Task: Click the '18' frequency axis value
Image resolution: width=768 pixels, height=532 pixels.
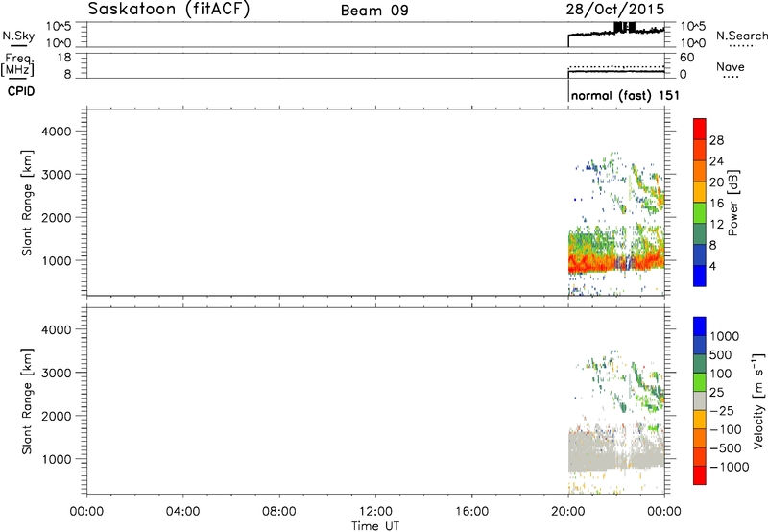Action: [x=64, y=58]
